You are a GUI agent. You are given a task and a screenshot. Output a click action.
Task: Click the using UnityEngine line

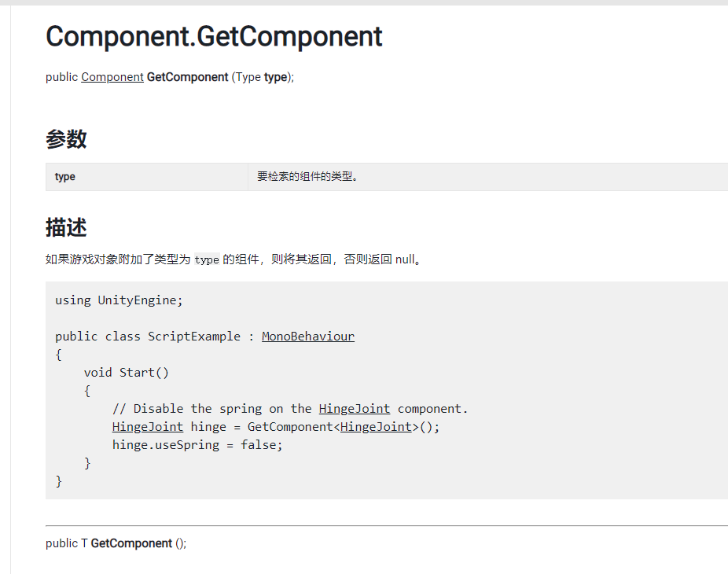click(x=119, y=300)
